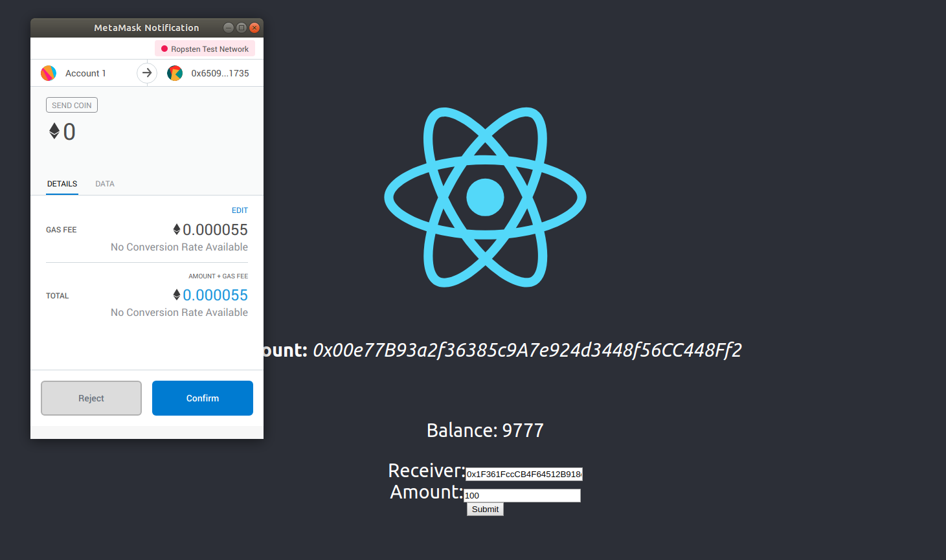Click the TOTAL label
The height and width of the screenshot is (560, 946).
click(x=57, y=296)
